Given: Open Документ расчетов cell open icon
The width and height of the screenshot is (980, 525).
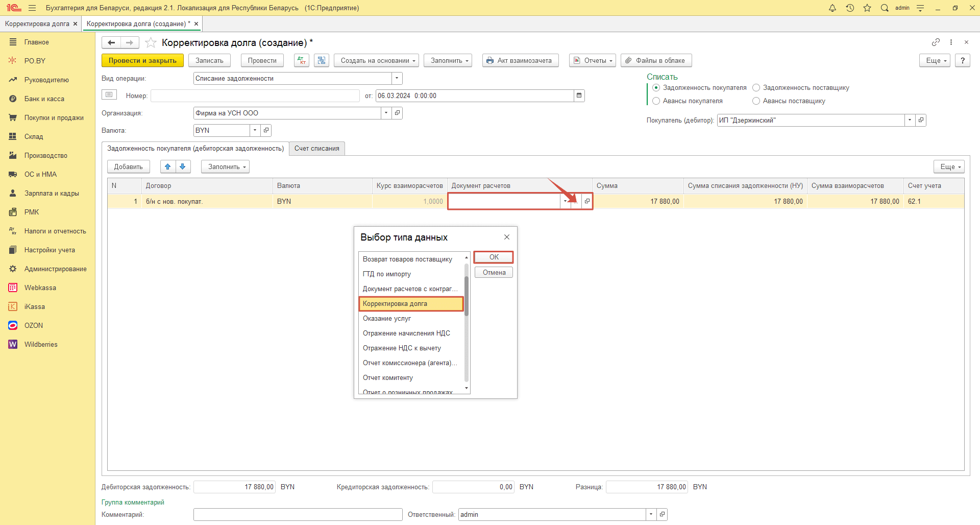Looking at the screenshot, I should click(x=587, y=201).
